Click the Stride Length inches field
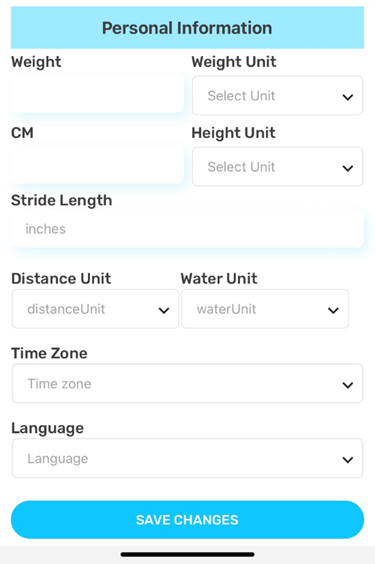The width and height of the screenshot is (375, 564). (x=187, y=229)
